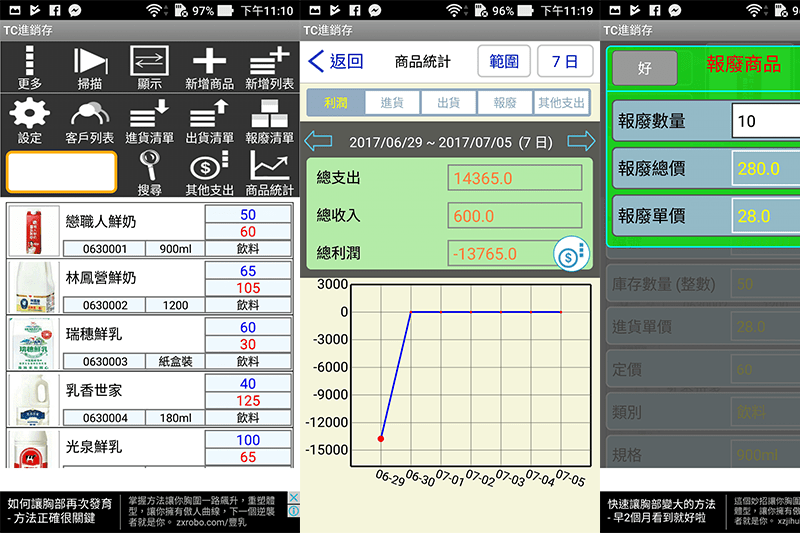Image resolution: width=800 pixels, height=533 pixels.
Task: Close the left ad banner X icon
Action: [x=294, y=497]
